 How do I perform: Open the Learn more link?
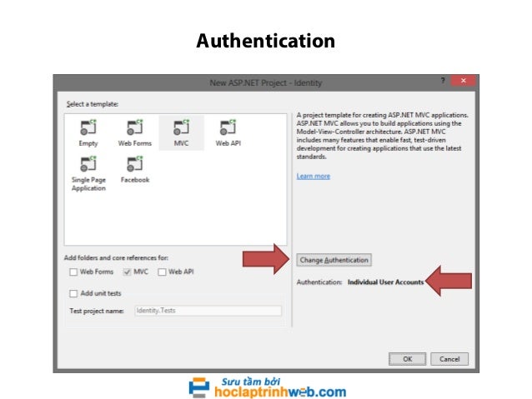point(314,177)
